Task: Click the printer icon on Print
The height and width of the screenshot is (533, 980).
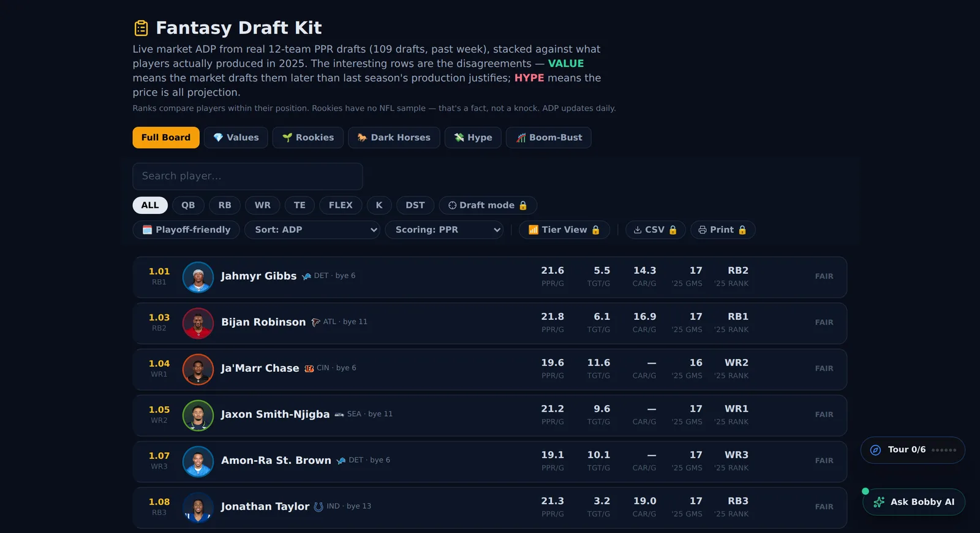Action: (x=703, y=230)
